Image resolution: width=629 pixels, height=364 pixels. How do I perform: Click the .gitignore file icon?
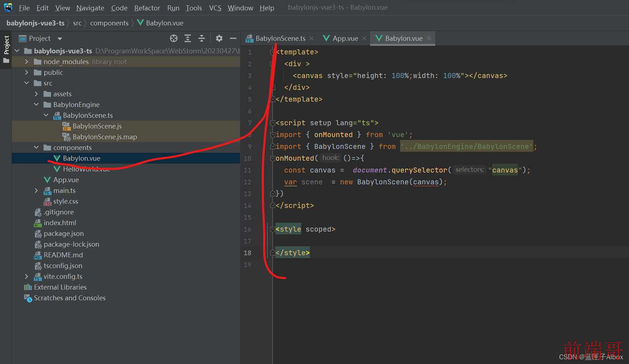(x=38, y=212)
